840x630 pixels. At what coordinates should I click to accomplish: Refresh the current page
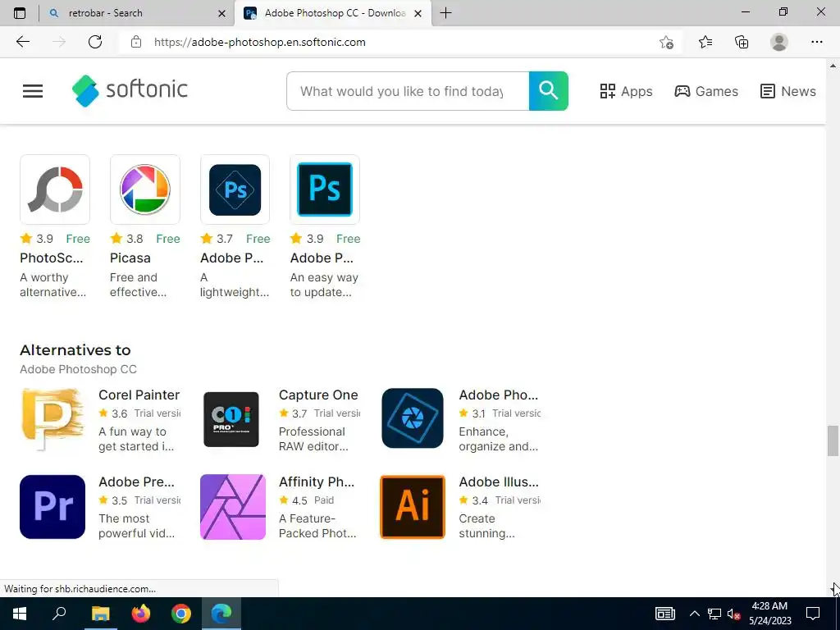tap(95, 42)
